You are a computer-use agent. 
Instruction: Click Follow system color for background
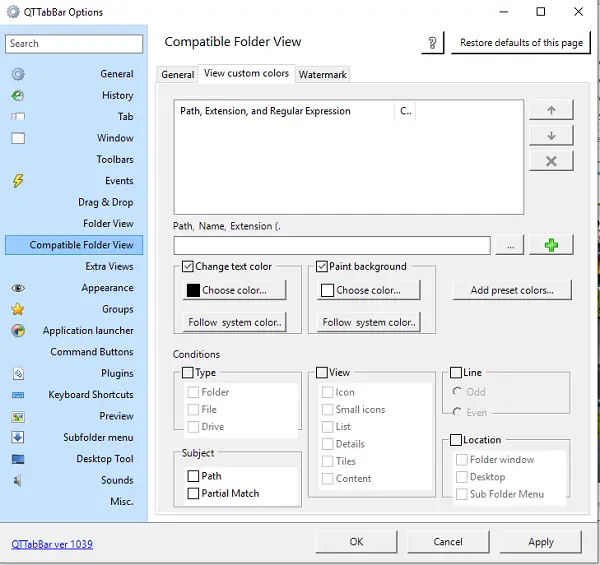[x=368, y=322]
